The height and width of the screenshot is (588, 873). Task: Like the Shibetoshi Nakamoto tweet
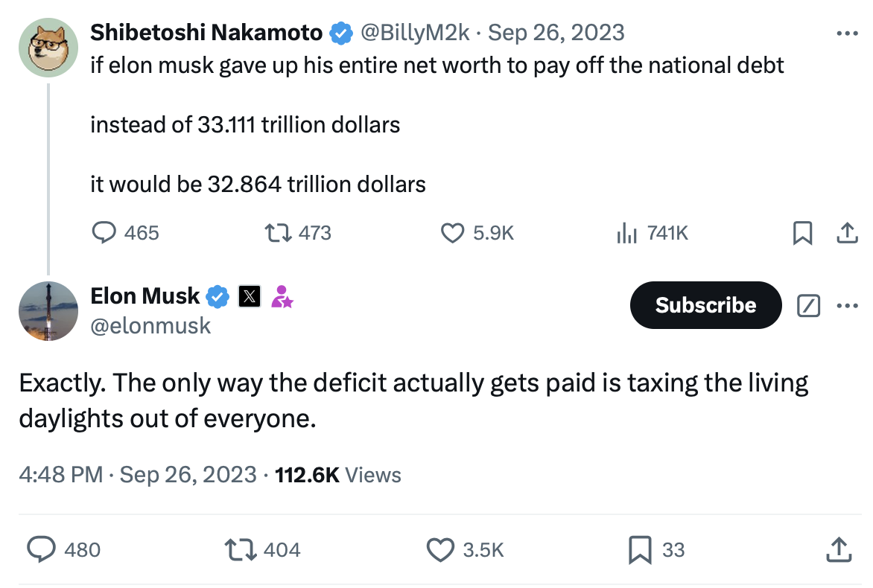(x=453, y=233)
